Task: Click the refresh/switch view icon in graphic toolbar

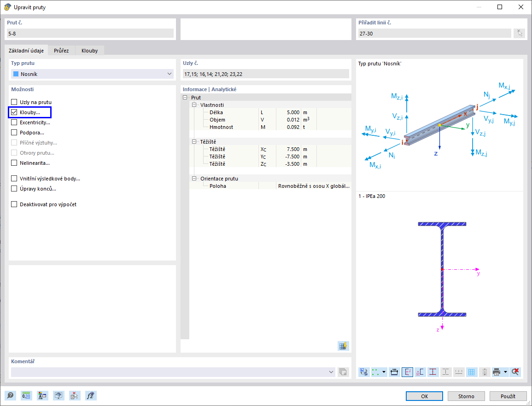Action: 364,372
